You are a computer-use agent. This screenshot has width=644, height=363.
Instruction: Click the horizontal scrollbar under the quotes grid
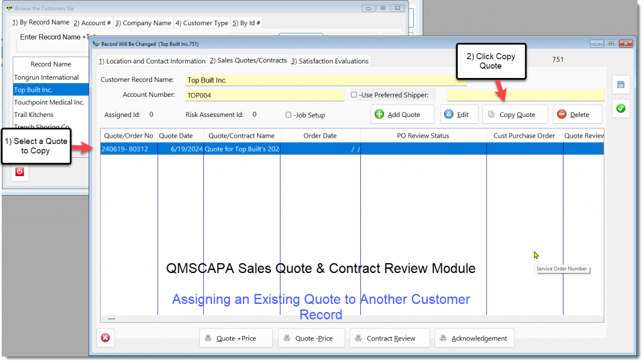tap(352, 319)
